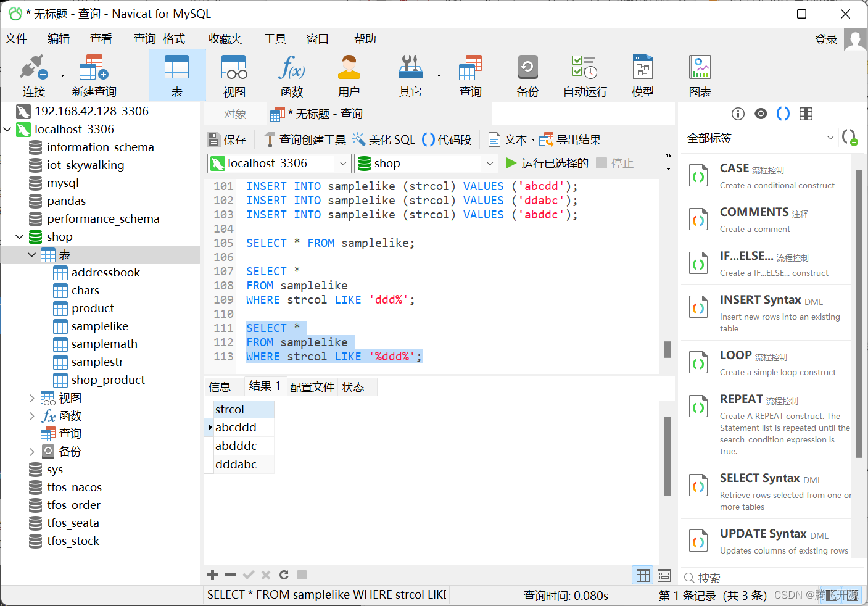Click the Connection (连接) toolbar icon
The image size is (868, 606).
click(x=34, y=75)
